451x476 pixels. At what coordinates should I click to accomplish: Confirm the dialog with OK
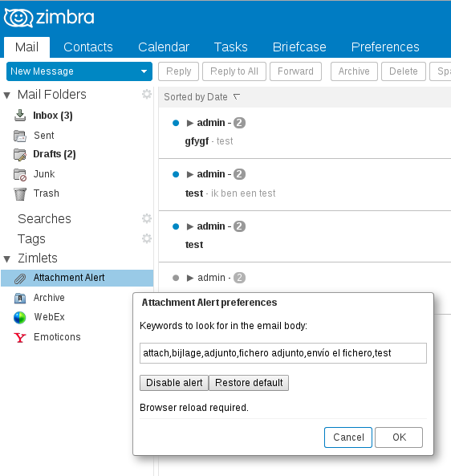pos(399,437)
